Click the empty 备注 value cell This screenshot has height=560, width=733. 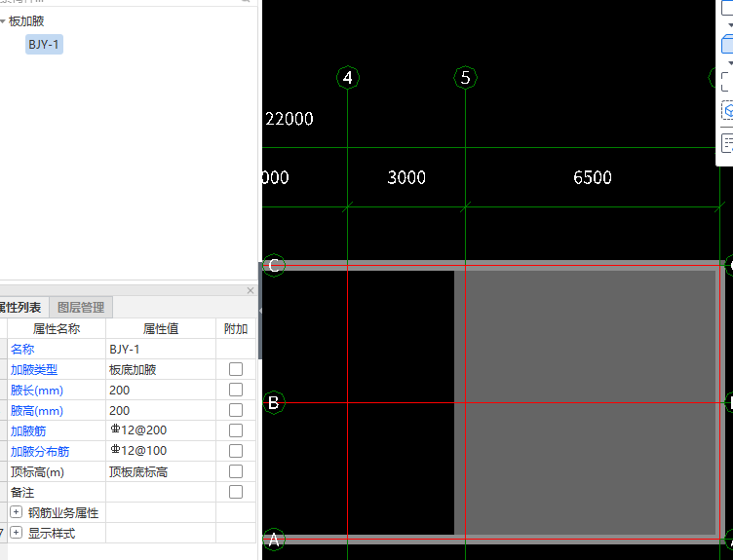point(161,492)
